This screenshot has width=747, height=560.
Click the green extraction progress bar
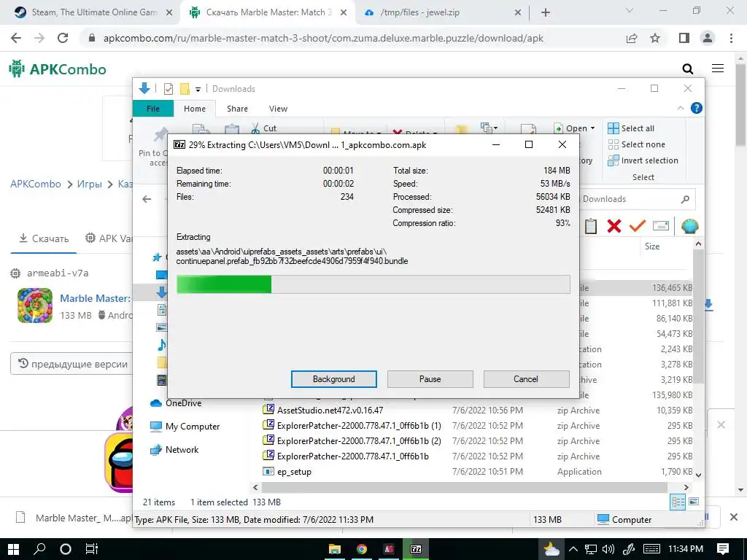tap(373, 284)
